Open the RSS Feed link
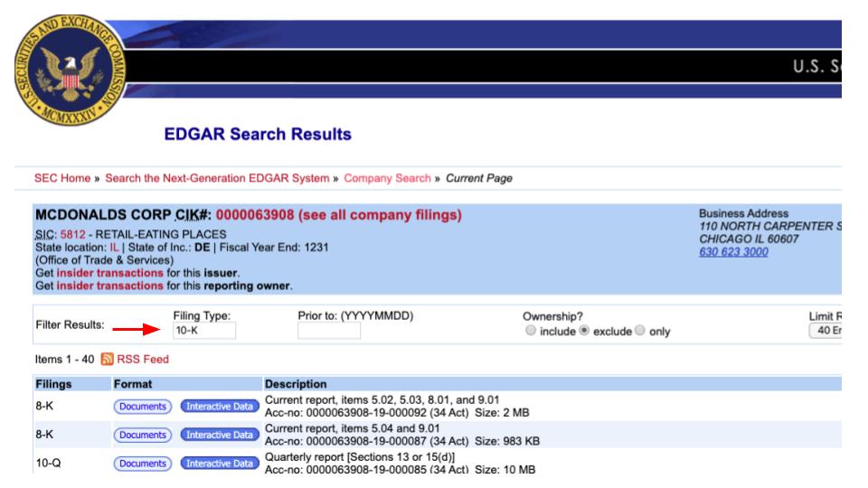This screenshot has height=488, width=868. coord(143,359)
